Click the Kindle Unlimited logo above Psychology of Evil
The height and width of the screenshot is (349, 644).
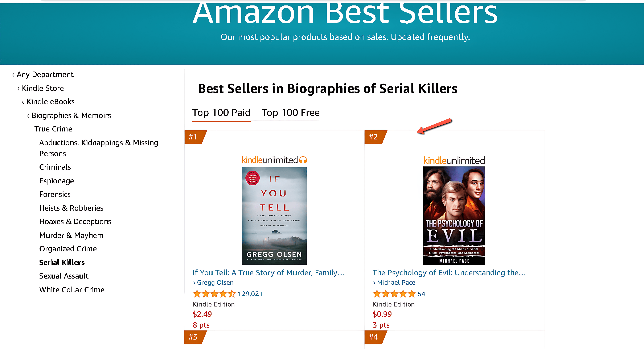click(454, 160)
